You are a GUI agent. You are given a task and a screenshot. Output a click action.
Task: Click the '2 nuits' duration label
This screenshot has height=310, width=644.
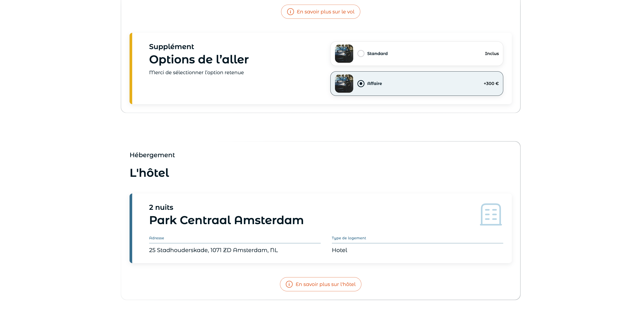[x=161, y=207]
